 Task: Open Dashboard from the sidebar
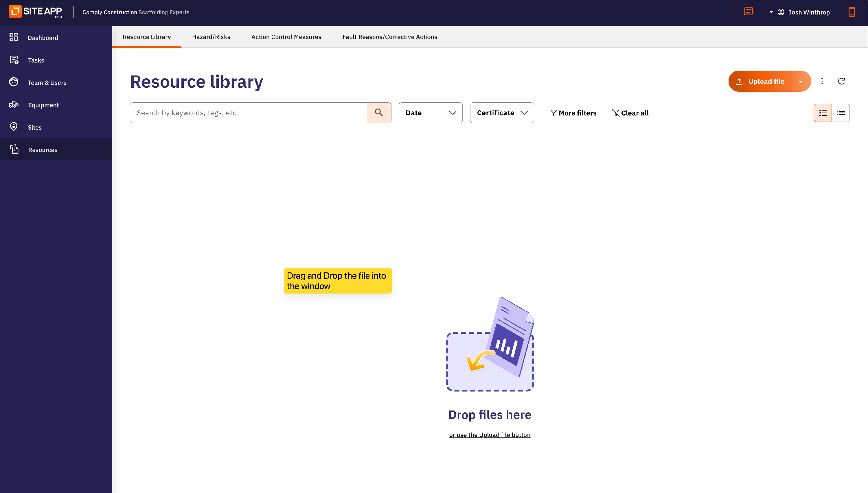43,38
